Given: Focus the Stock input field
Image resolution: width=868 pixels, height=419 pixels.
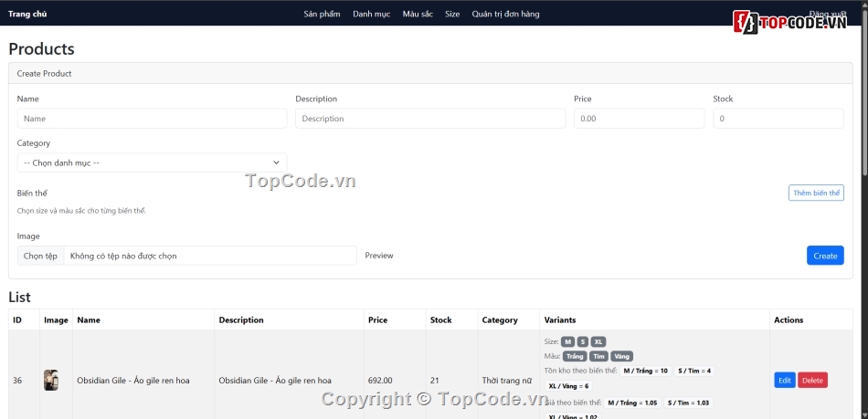Looking at the screenshot, I should tap(778, 119).
